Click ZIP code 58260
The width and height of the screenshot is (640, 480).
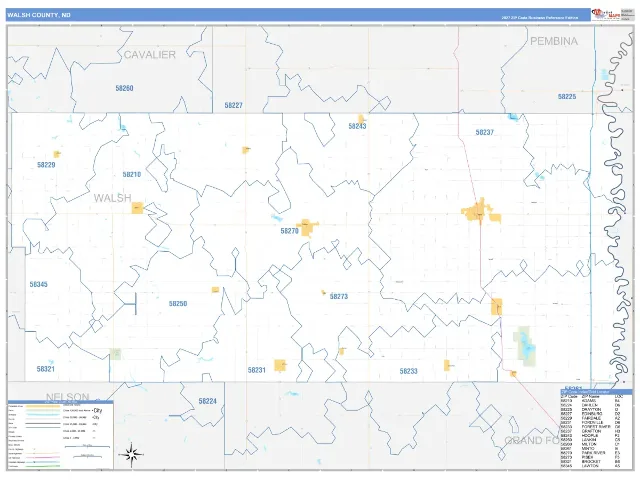click(124, 88)
